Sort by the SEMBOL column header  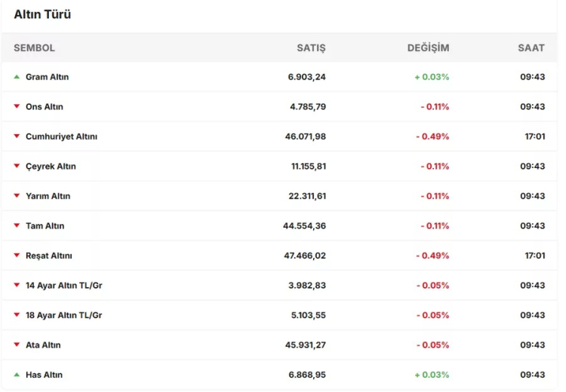pyautogui.click(x=34, y=47)
